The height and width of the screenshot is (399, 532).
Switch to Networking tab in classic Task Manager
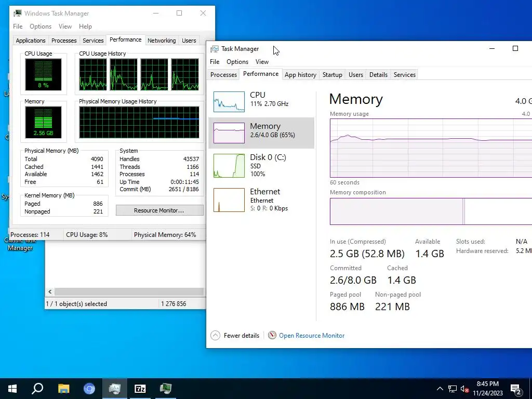(162, 41)
